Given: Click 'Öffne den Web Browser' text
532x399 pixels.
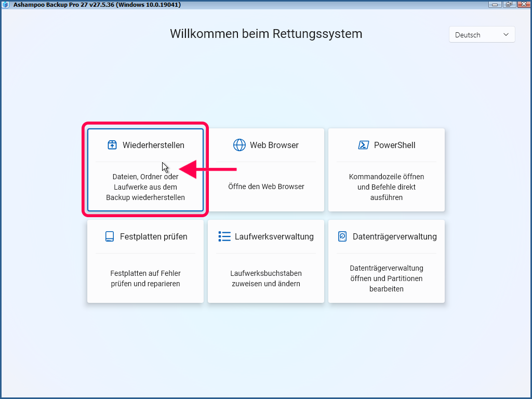Looking at the screenshot, I should coord(266,187).
